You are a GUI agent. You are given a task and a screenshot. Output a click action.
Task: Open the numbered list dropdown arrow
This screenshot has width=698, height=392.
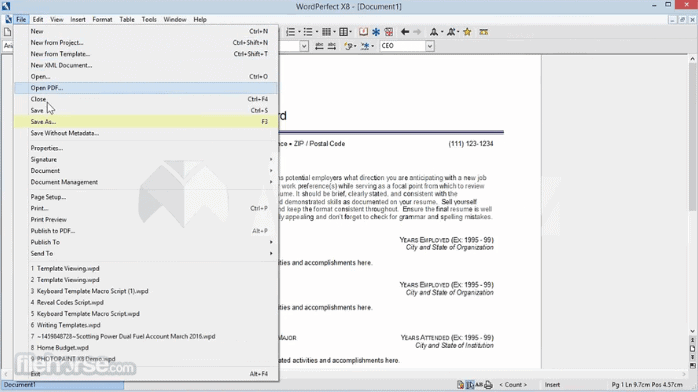(299, 32)
